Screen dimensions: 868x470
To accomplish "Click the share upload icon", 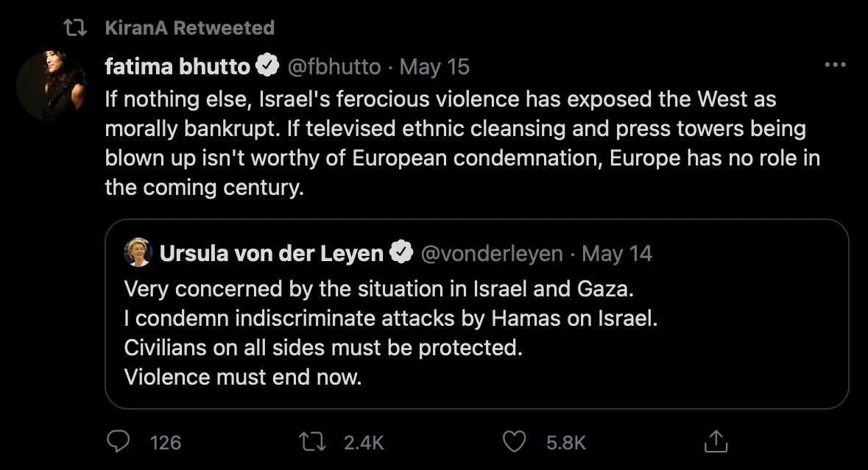I will pyautogui.click(x=715, y=441).
